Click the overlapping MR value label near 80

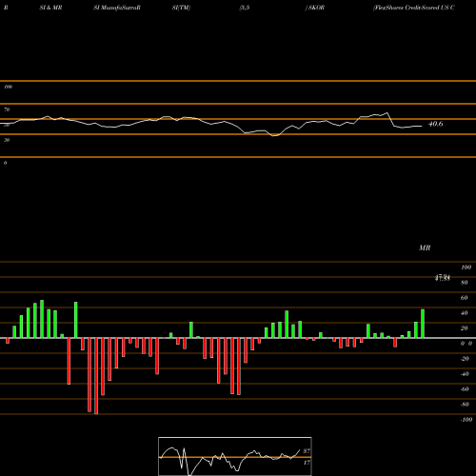(443, 278)
